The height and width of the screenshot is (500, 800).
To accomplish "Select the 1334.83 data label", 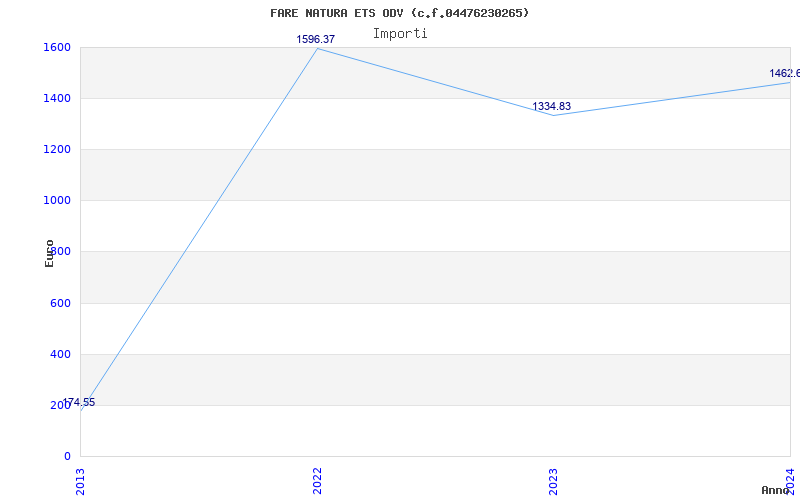I will (x=552, y=106).
